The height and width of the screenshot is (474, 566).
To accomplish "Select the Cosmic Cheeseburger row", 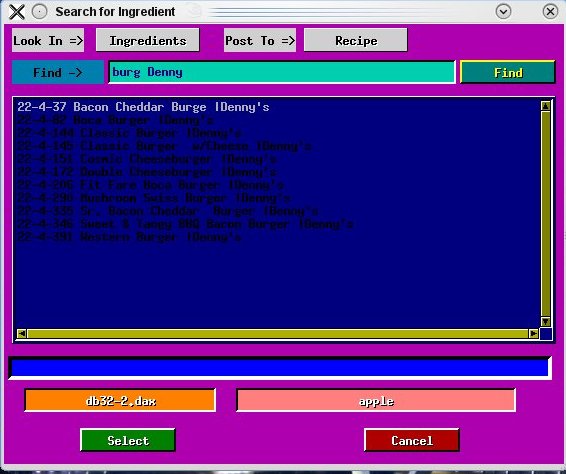I will pos(147,159).
